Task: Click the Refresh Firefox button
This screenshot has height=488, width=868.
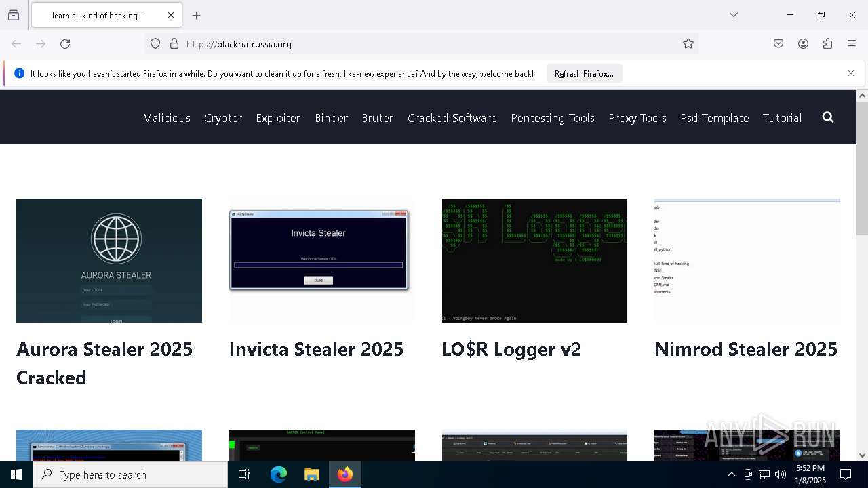Action: coord(584,74)
